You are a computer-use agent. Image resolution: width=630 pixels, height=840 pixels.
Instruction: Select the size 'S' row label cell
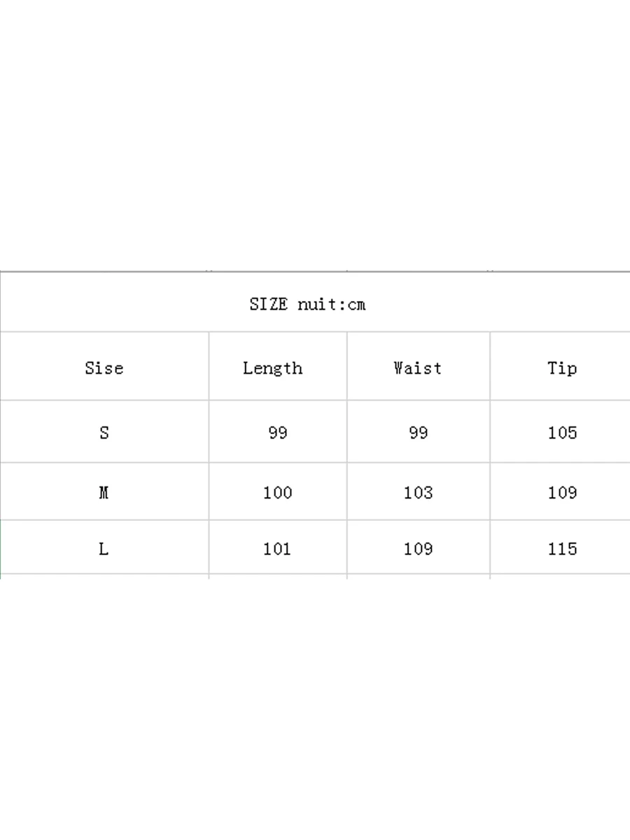104,431
